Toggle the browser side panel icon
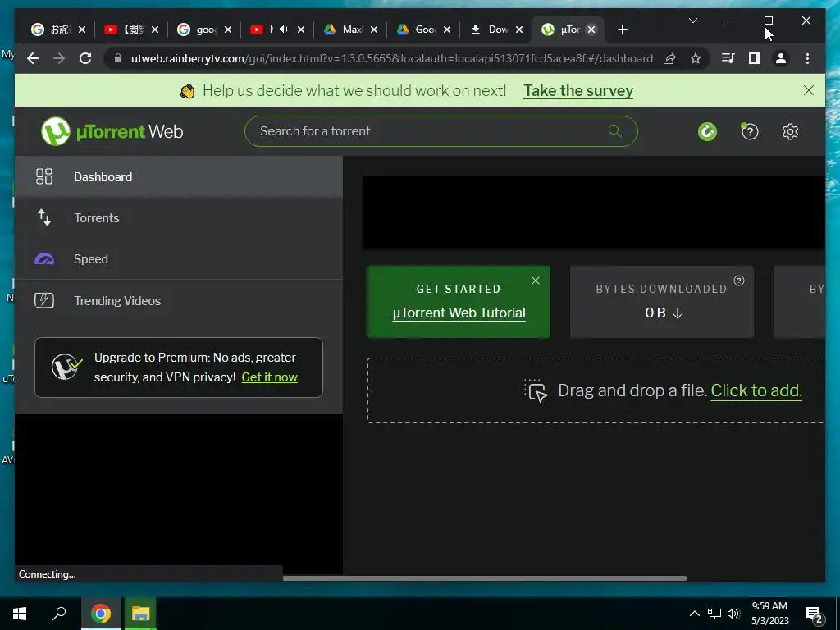 click(x=755, y=58)
